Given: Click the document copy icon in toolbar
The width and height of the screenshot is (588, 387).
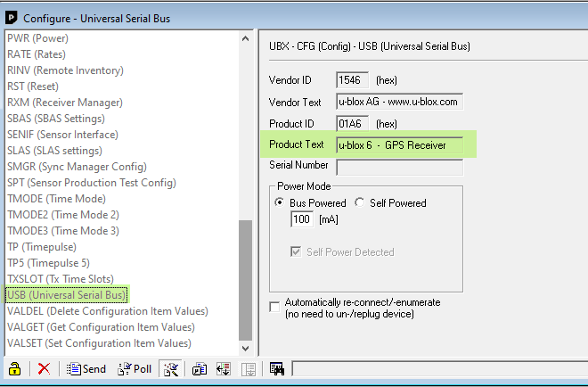Looking at the screenshot, I should [x=200, y=369].
